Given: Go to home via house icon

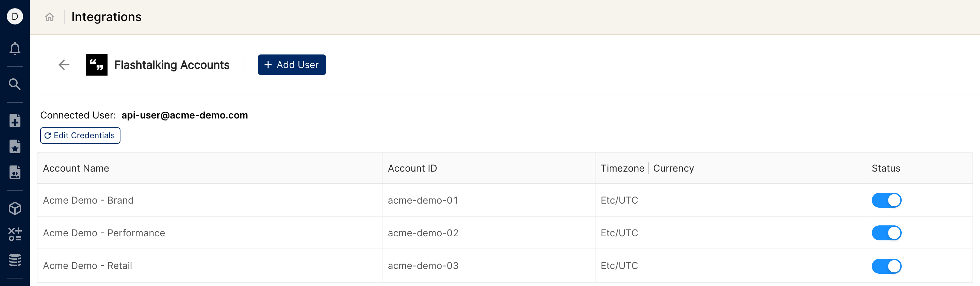Looking at the screenshot, I should click(x=49, y=17).
